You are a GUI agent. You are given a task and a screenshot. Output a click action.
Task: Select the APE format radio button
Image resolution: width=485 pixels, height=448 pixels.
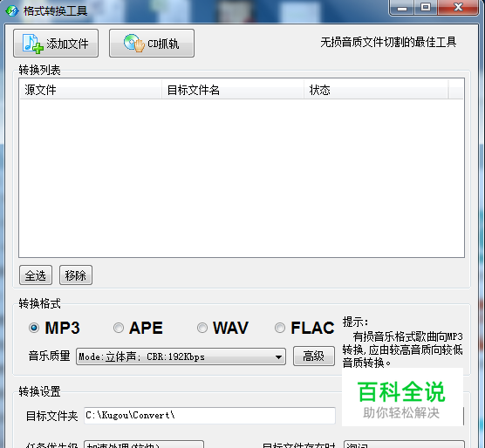[119, 328]
